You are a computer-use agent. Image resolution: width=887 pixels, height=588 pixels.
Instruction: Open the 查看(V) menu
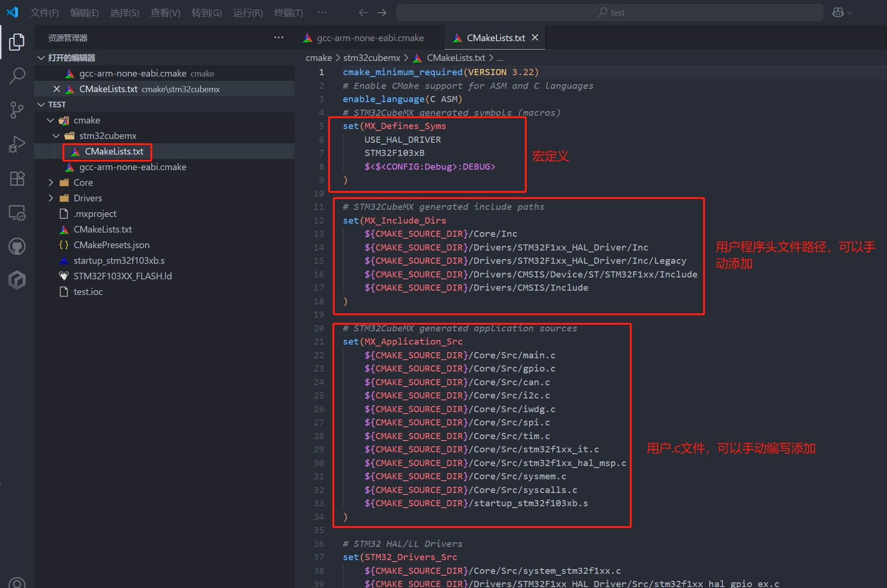click(165, 13)
